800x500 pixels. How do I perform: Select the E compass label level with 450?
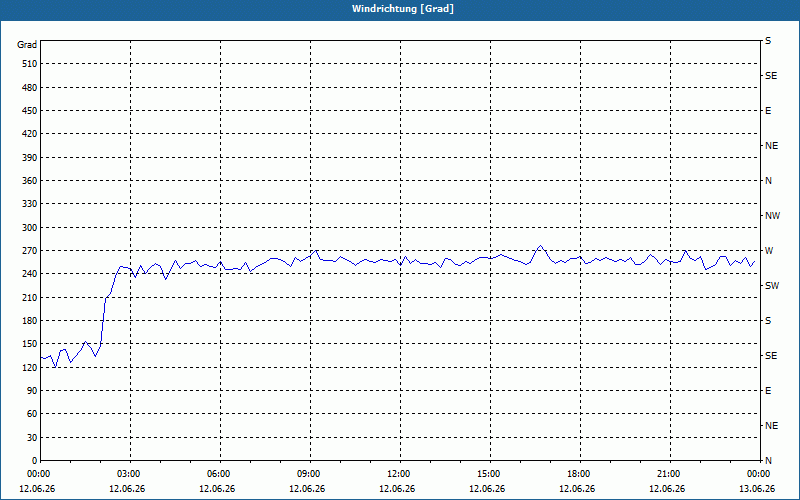[x=768, y=111]
